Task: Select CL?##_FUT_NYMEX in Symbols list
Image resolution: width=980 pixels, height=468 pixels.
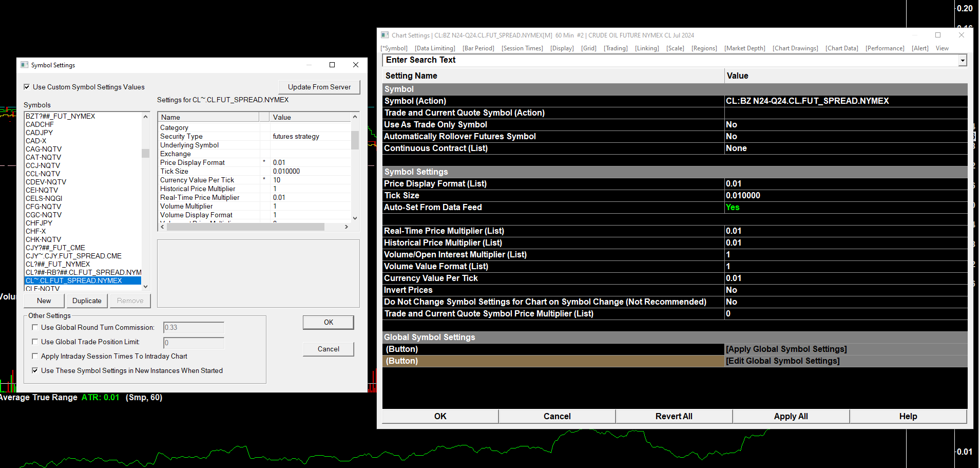Action: pos(58,264)
